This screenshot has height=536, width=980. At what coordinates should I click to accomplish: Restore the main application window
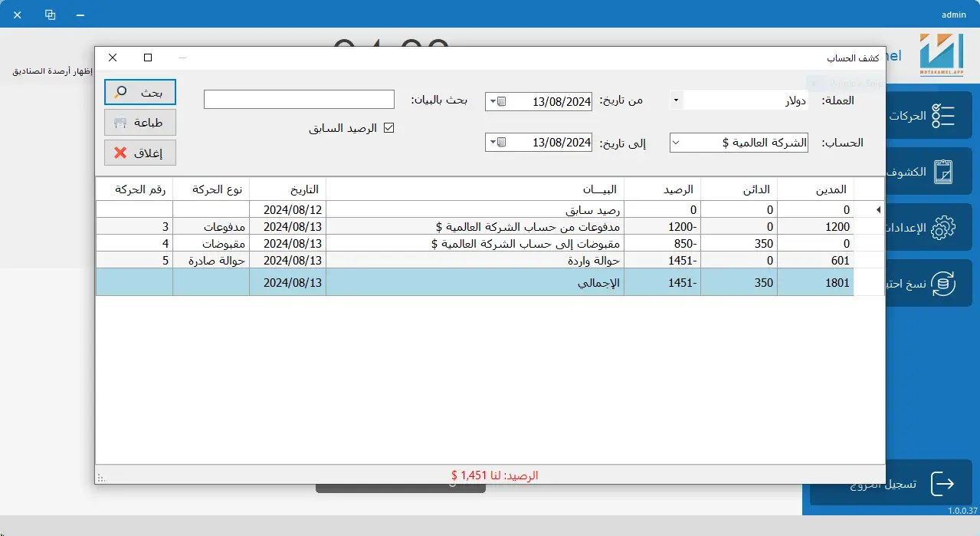(x=51, y=15)
